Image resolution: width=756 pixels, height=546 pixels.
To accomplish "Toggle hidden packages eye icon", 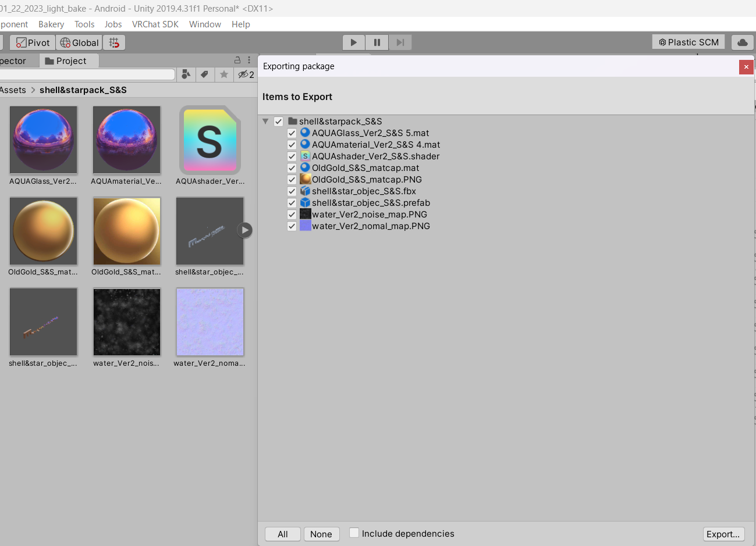I will coord(246,74).
